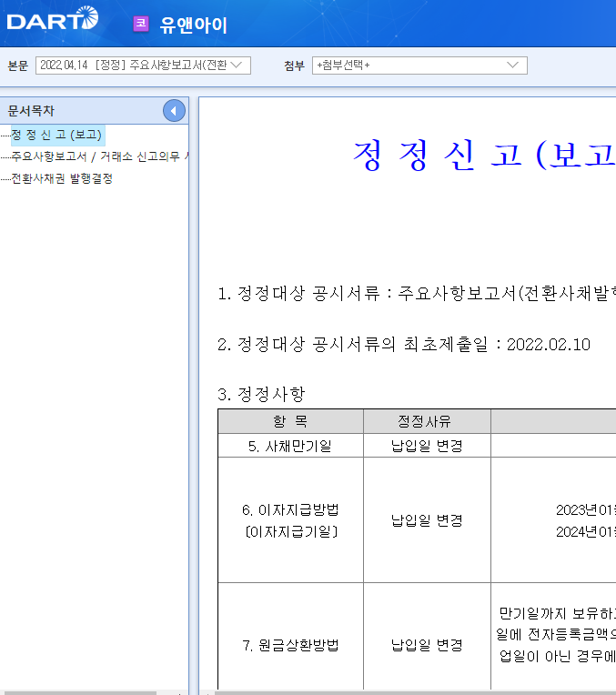The image size is (616, 695).
Task: Click 만기일까지 보유하 text in 원금상환방법 row
Action: coord(557,613)
